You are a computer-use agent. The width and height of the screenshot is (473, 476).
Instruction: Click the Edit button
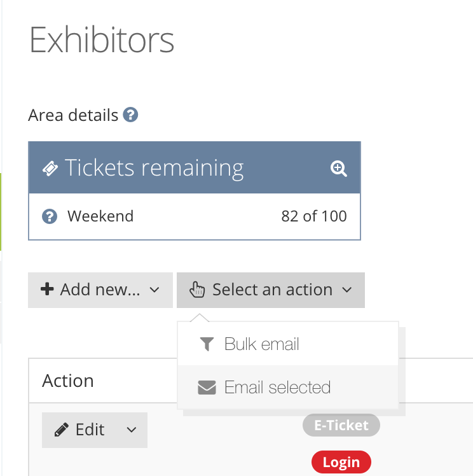point(95,430)
